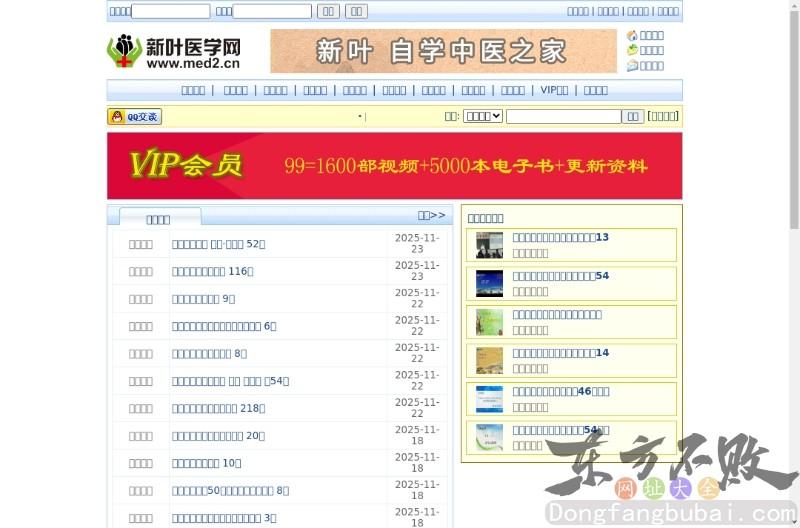Image resolution: width=800 pixels, height=528 pixels.
Task: Click the lecture hall photo thumbnail
Action: pyautogui.click(x=489, y=245)
